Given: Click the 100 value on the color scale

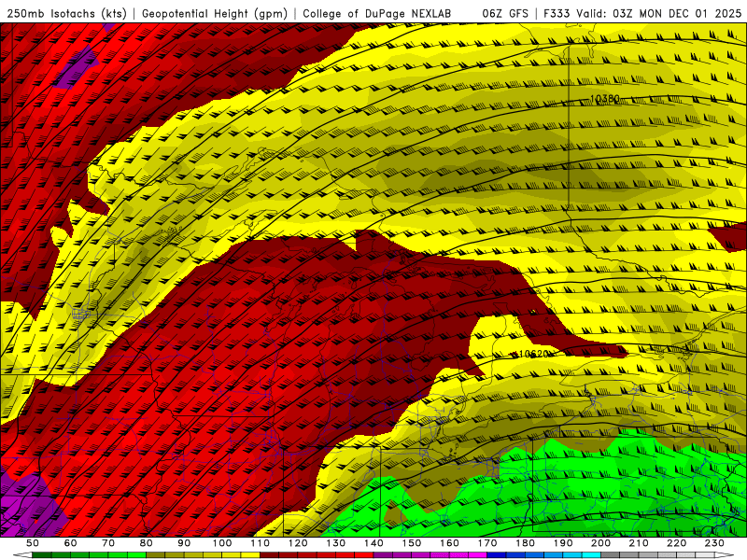Looking at the screenshot, I should [x=222, y=543].
